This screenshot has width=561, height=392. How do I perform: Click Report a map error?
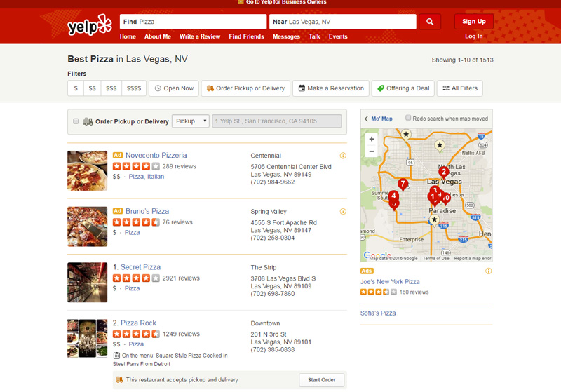[x=472, y=258]
